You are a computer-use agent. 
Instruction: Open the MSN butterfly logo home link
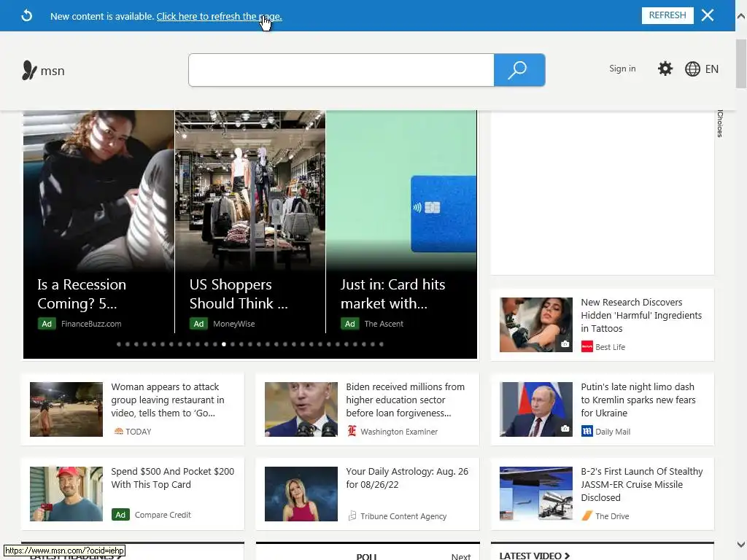pyautogui.click(x=43, y=71)
